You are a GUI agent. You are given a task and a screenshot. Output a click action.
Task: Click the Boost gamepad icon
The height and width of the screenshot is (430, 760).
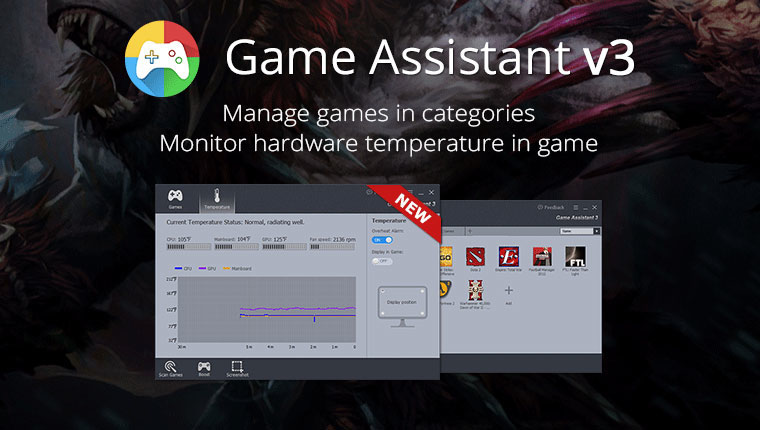click(204, 366)
